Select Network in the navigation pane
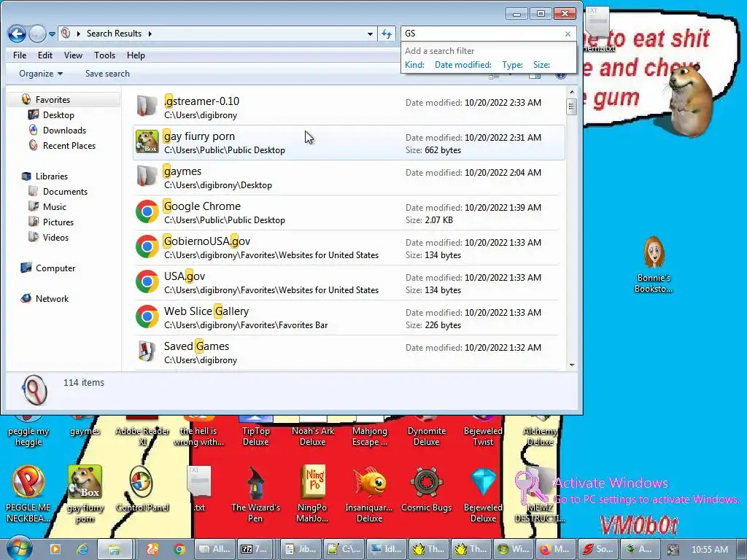 (52, 298)
